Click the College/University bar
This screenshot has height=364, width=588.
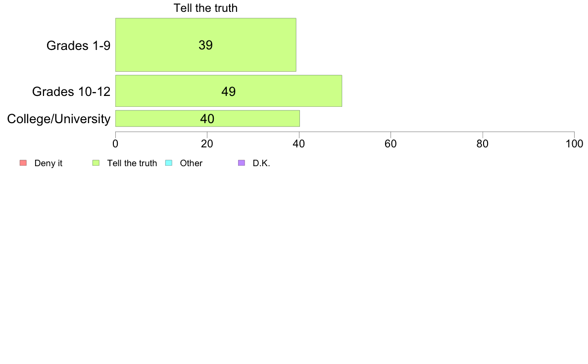coord(207,119)
